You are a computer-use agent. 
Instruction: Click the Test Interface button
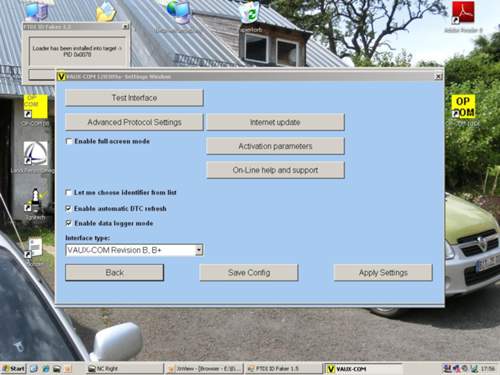click(x=134, y=98)
